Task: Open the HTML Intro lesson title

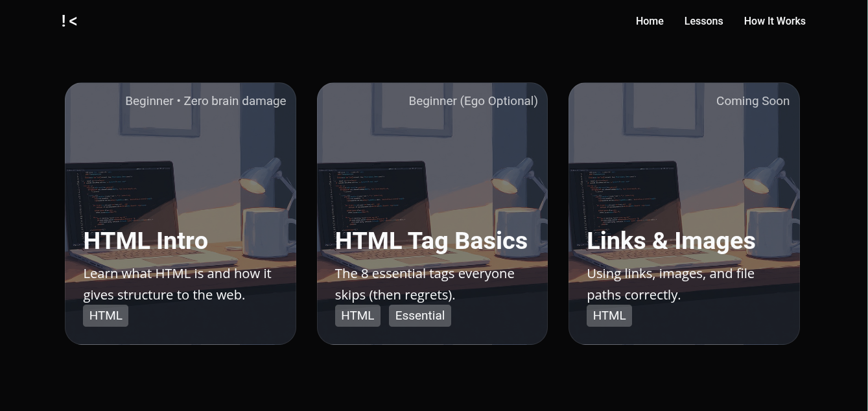Action: click(x=146, y=241)
